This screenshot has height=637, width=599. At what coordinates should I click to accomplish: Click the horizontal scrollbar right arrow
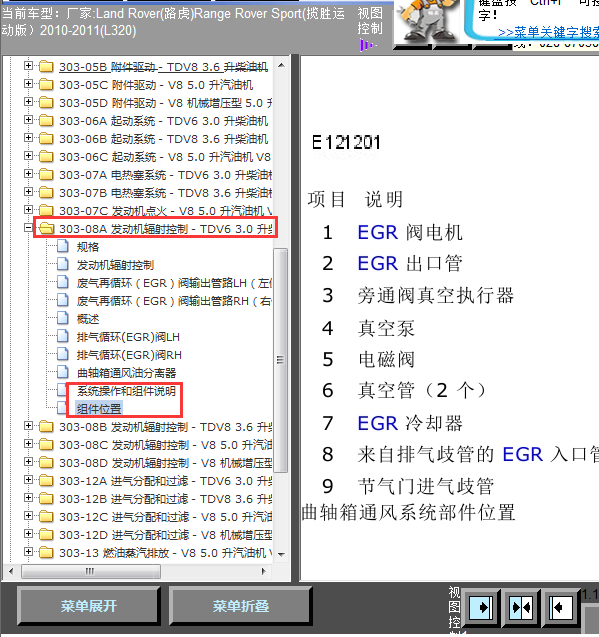tap(264, 571)
